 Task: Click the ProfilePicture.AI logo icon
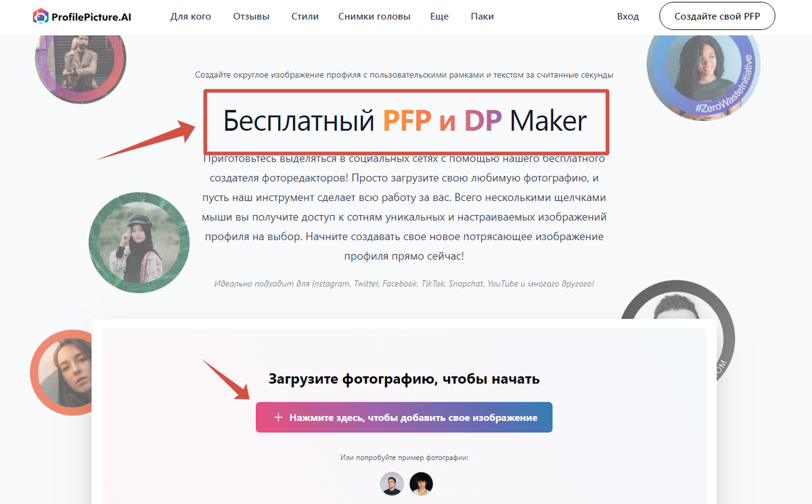[x=41, y=16]
